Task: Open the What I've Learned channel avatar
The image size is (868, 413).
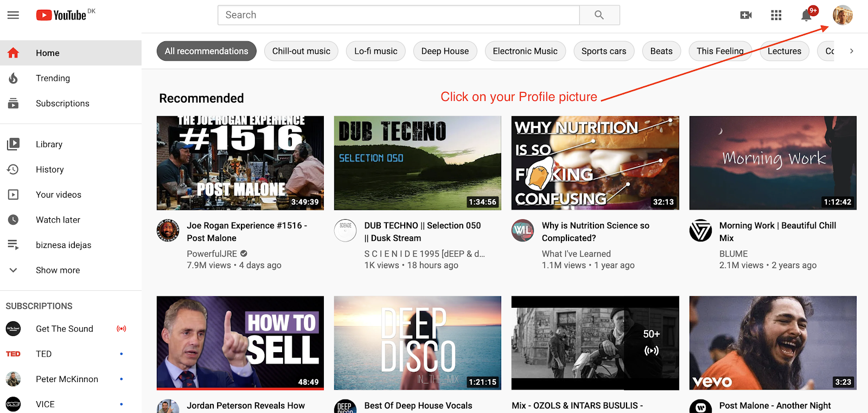Action: pyautogui.click(x=523, y=231)
